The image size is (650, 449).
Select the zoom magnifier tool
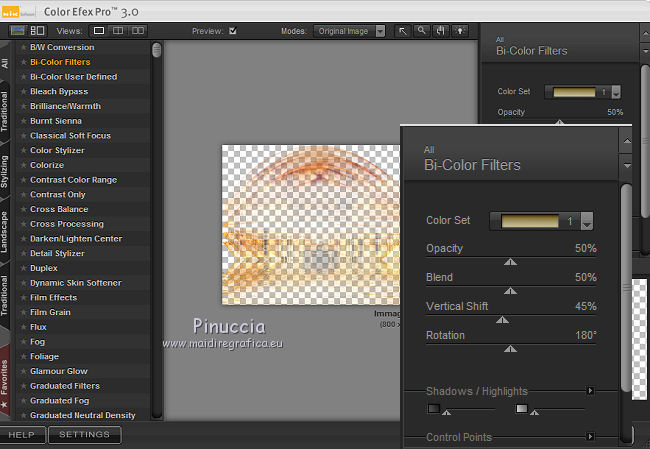coord(422,31)
